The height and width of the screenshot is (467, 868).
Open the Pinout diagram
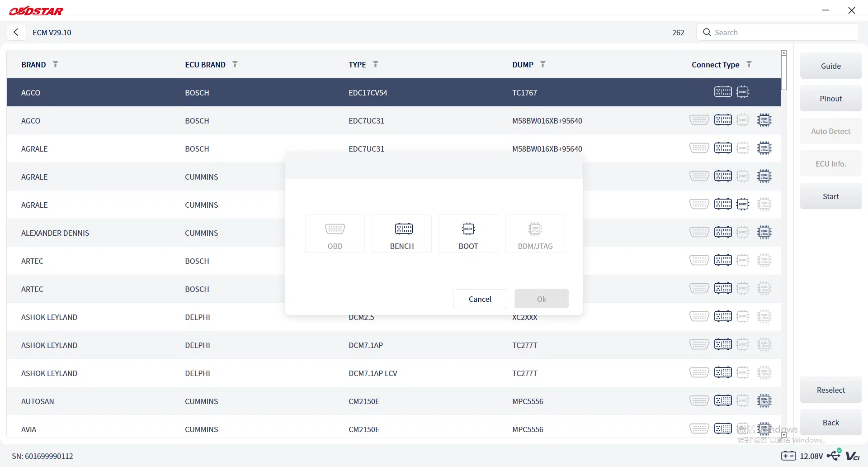(x=830, y=99)
